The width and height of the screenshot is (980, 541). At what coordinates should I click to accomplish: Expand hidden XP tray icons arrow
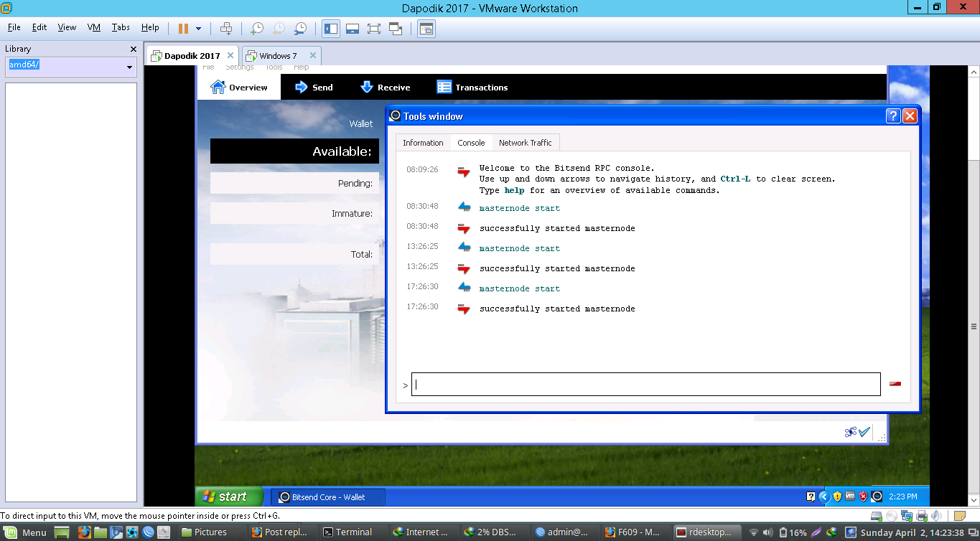tap(824, 496)
